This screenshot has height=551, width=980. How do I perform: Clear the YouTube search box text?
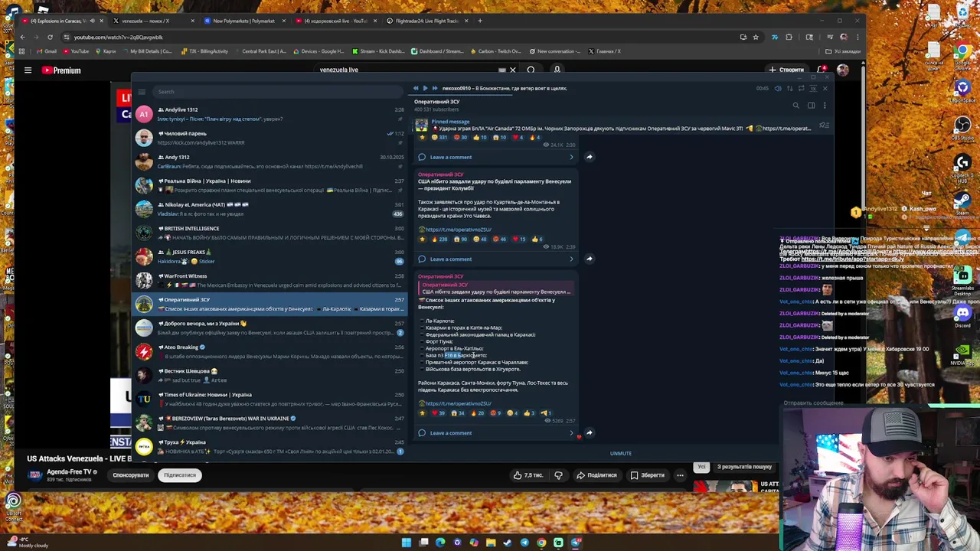513,70
